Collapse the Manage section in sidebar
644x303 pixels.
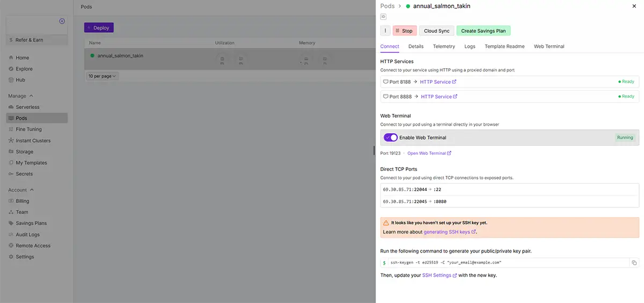(x=31, y=96)
